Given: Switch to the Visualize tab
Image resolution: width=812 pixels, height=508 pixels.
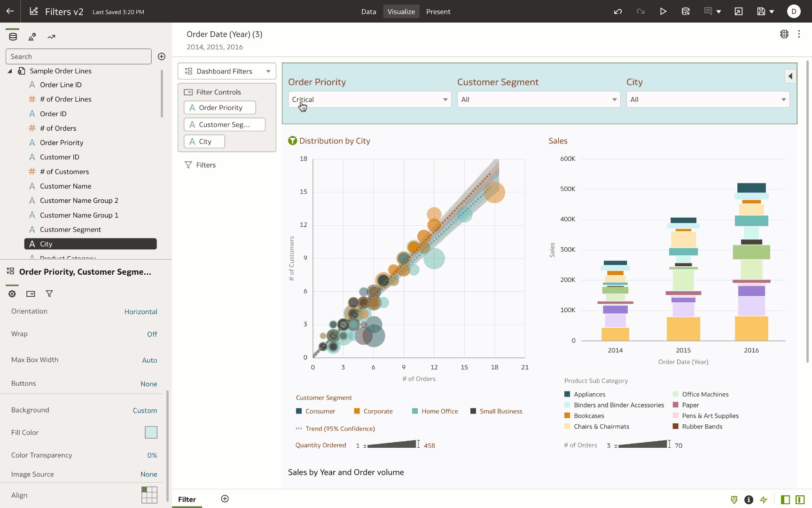Looking at the screenshot, I should (401, 11).
